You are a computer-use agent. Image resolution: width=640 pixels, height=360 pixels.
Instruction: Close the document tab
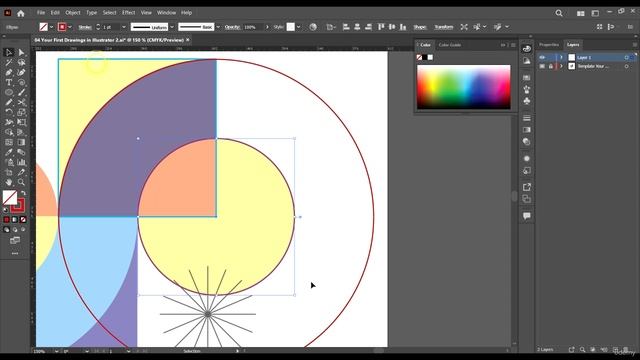(x=188, y=40)
